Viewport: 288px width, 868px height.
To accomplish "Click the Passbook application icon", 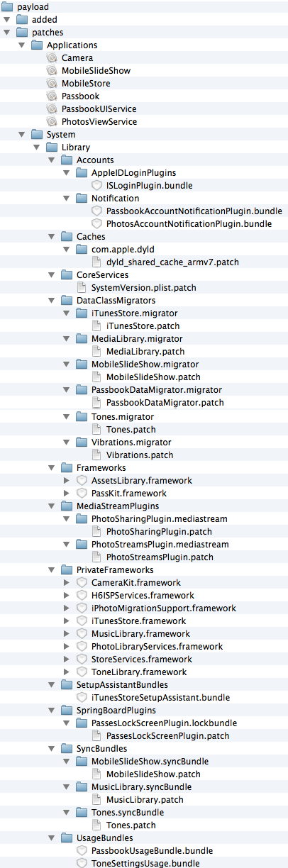I will 52,96.
